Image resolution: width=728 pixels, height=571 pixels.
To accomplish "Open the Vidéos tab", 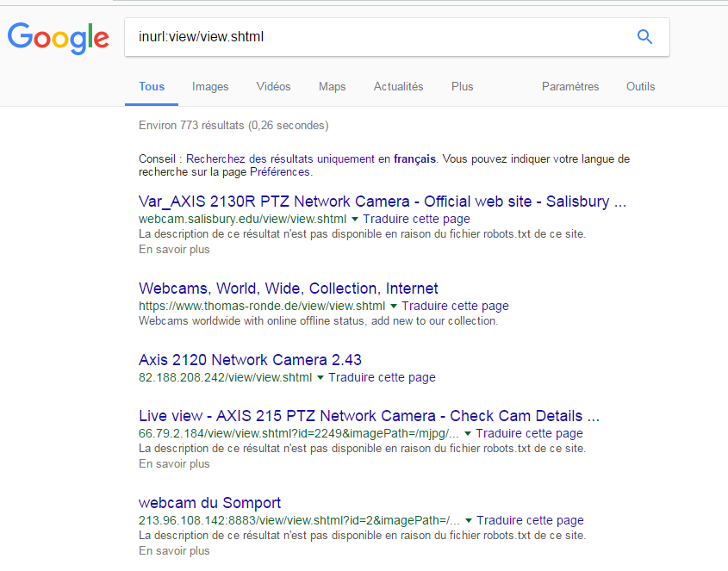I will pos(273,87).
